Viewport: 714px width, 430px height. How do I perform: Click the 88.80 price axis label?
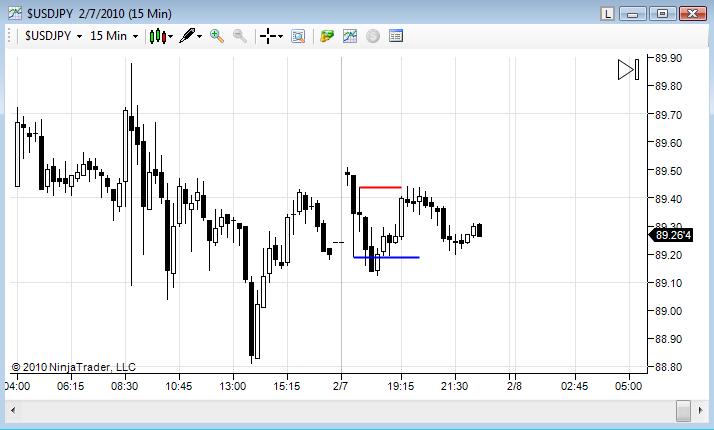coord(668,367)
